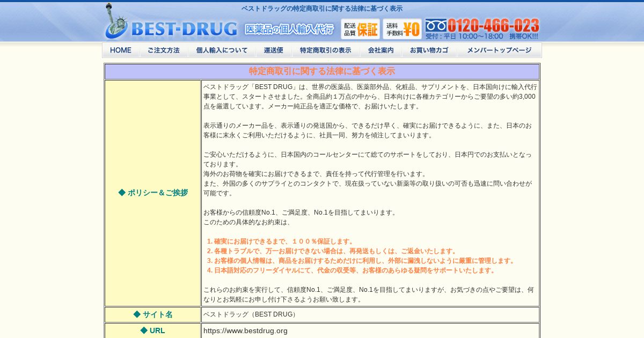644x338 pixels.
Task: Click the https://www.bestdrug.org URL text
Action: point(245,330)
